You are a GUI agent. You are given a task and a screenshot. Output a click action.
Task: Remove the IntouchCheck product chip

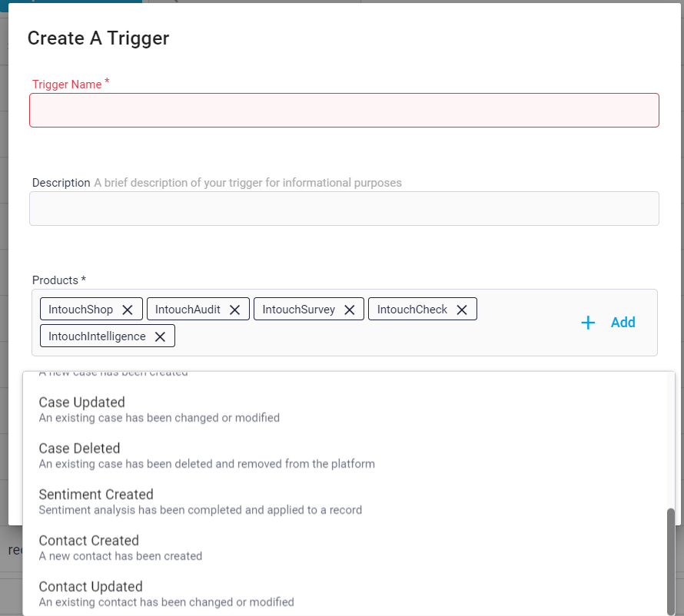462,310
